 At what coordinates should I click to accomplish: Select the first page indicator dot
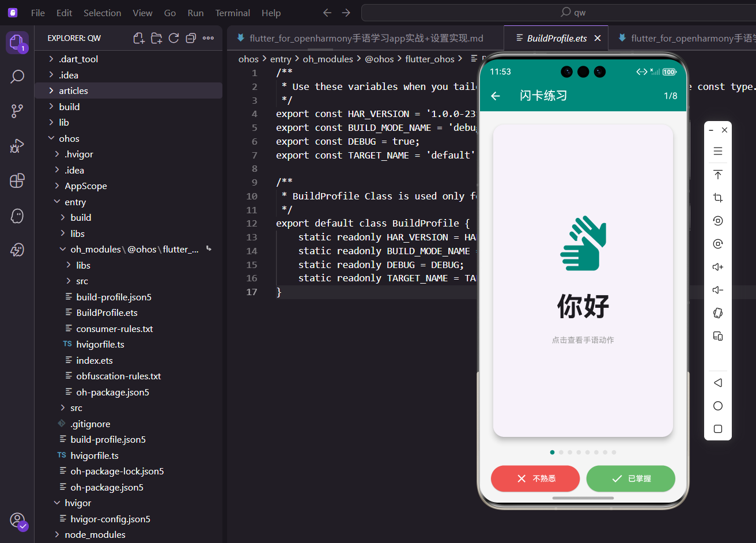551,452
